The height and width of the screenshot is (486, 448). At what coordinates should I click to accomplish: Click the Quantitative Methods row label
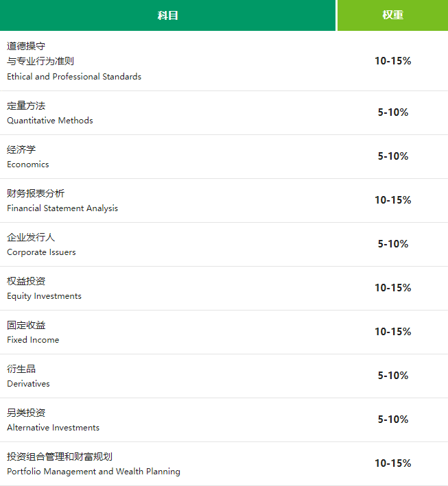[x=50, y=121]
